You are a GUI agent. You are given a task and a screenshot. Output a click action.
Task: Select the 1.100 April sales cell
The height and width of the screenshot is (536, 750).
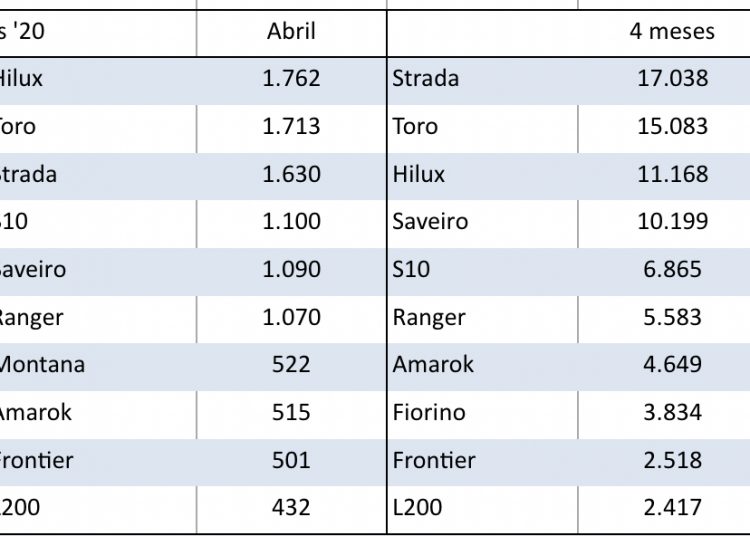[x=291, y=221]
